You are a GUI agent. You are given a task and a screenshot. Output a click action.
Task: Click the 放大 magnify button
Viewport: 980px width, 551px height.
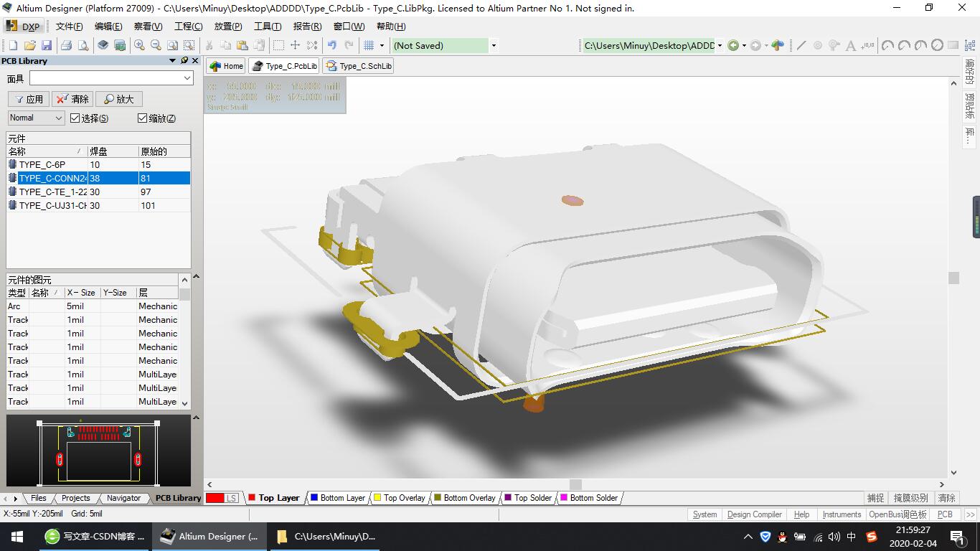click(x=119, y=99)
